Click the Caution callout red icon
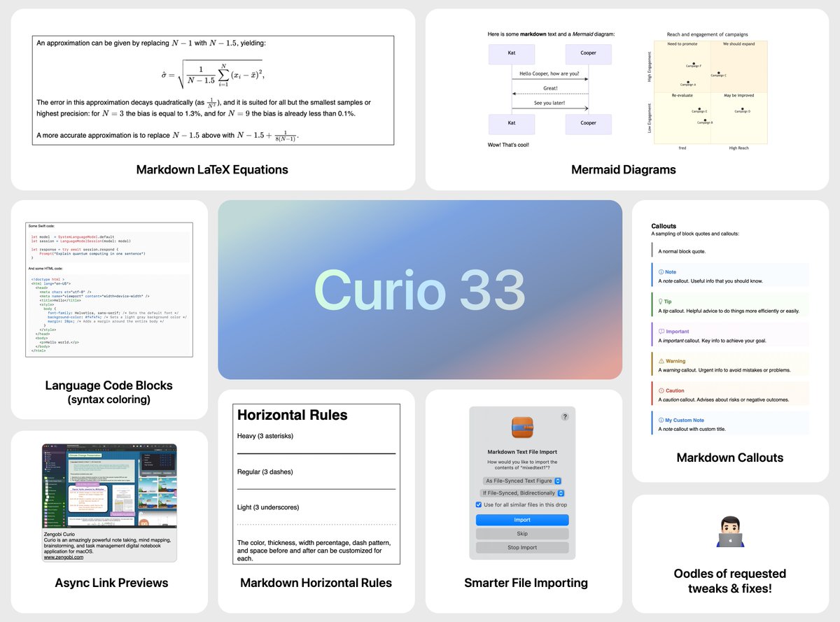This screenshot has width=840, height=622. click(x=661, y=390)
